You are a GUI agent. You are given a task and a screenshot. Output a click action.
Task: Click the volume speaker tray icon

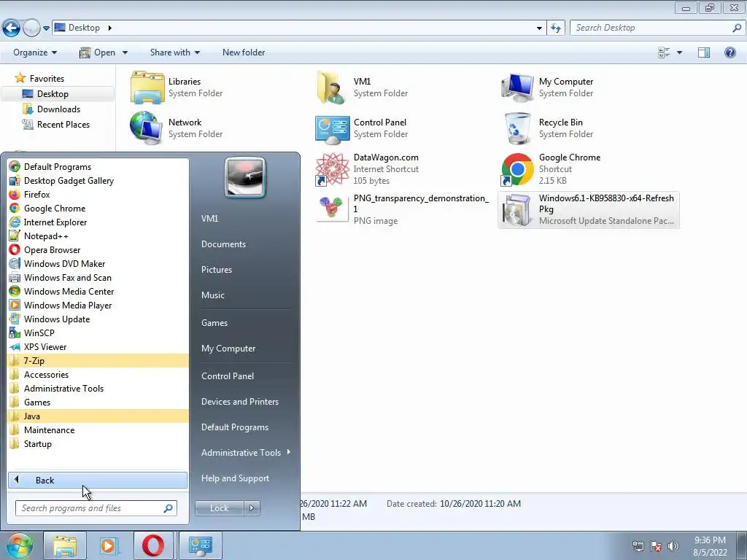point(673,546)
